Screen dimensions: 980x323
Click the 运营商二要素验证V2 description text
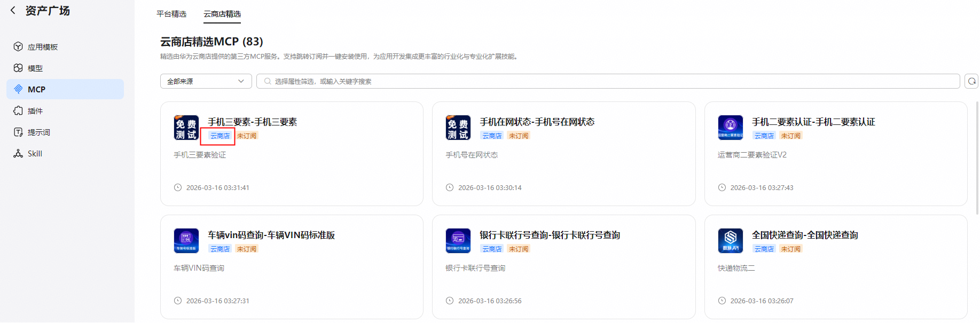pos(752,155)
